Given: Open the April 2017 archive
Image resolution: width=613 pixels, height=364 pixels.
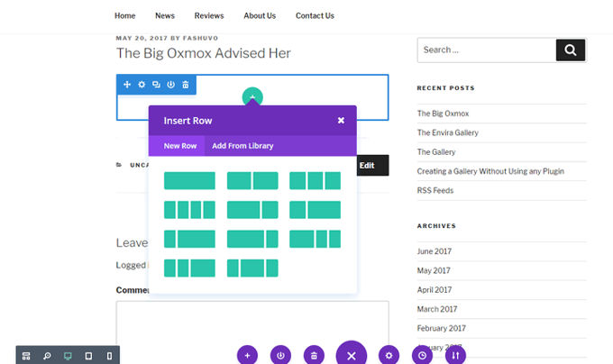Looking at the screenshot, I should [x=435, y=290].
